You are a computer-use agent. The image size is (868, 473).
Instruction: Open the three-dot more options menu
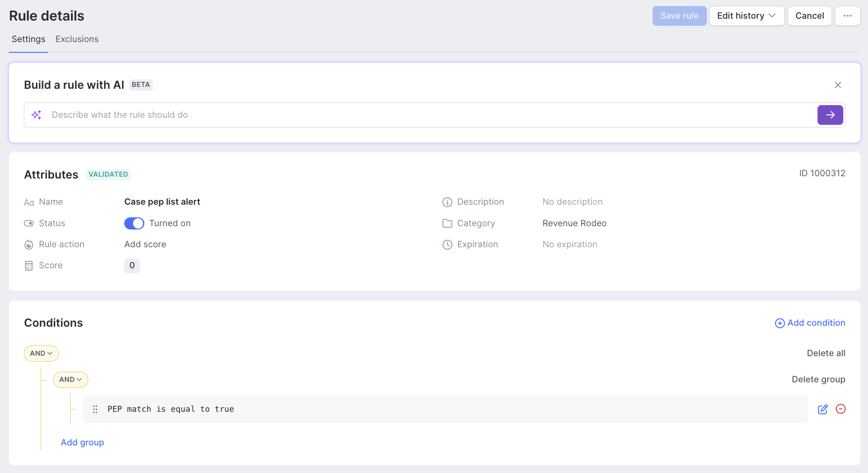click(x=847, y=16)
